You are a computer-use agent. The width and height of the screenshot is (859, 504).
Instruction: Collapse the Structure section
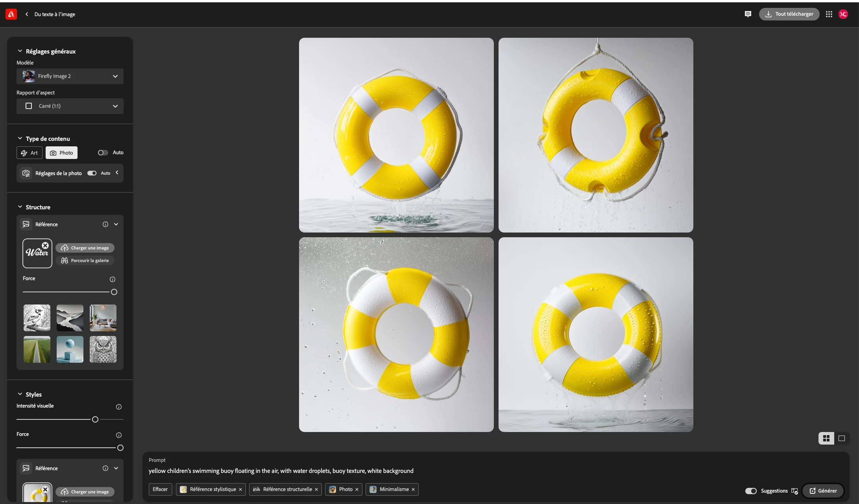[x=20, y=207]
